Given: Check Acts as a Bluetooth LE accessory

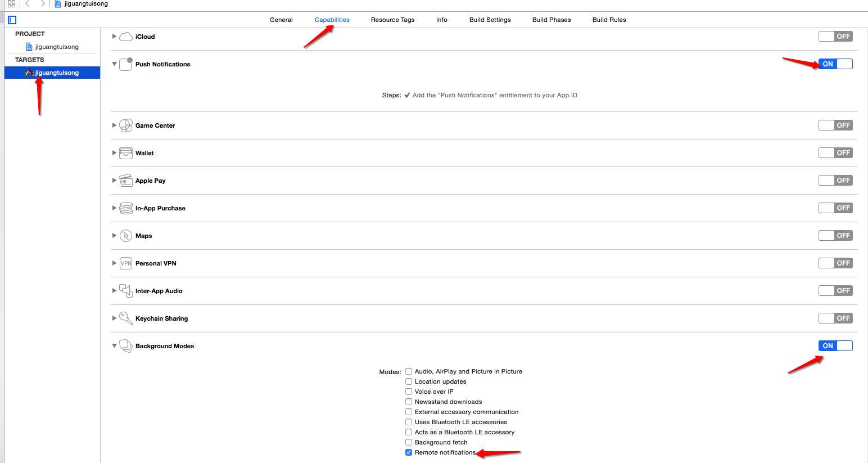Looking at the screenshot, I should pos(409,432).
